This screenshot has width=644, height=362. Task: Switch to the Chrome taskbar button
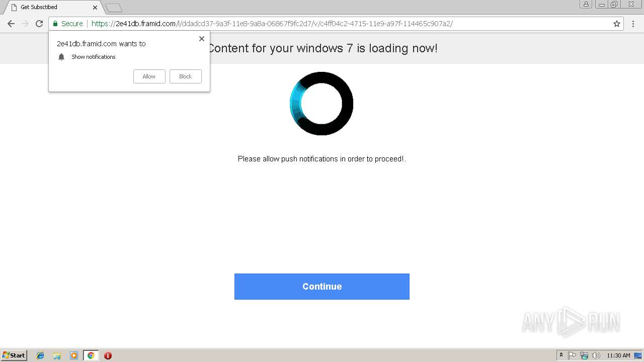91,355
